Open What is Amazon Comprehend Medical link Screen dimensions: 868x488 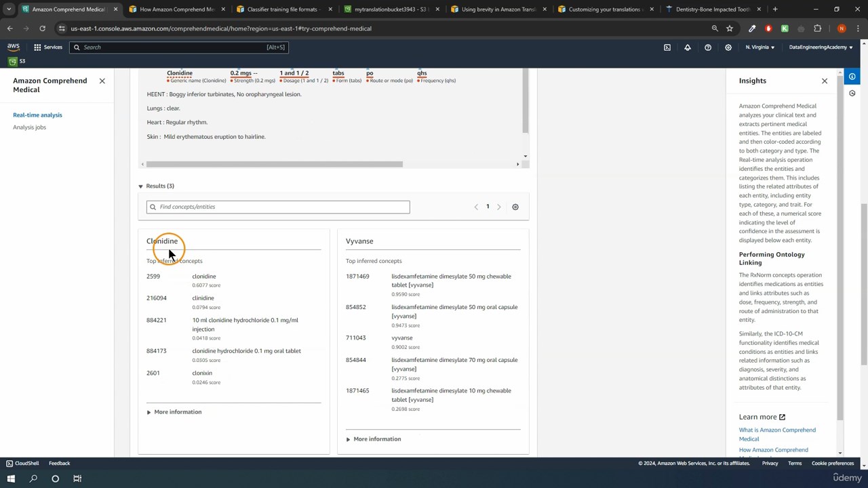click(x=777, y=434)
